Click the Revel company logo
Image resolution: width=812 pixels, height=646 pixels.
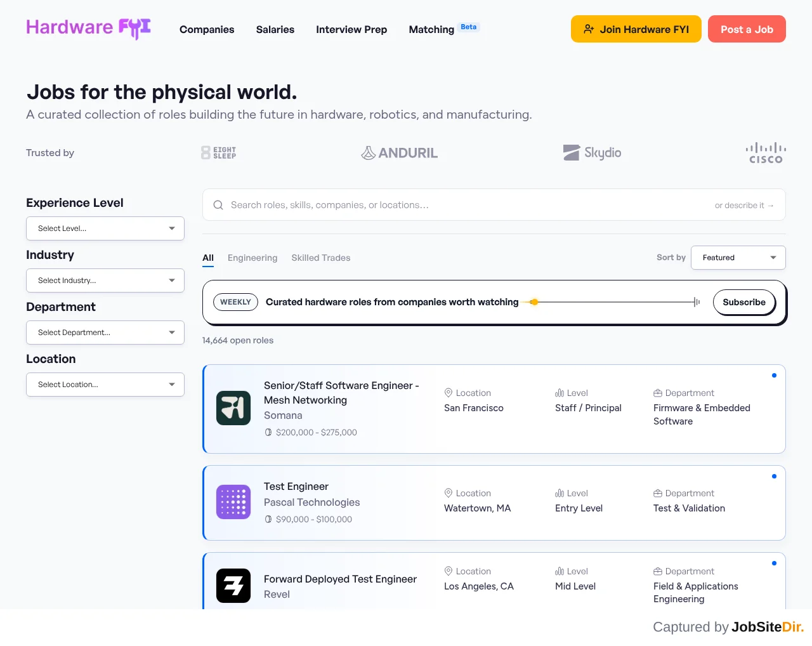click(x=233, y=586)
